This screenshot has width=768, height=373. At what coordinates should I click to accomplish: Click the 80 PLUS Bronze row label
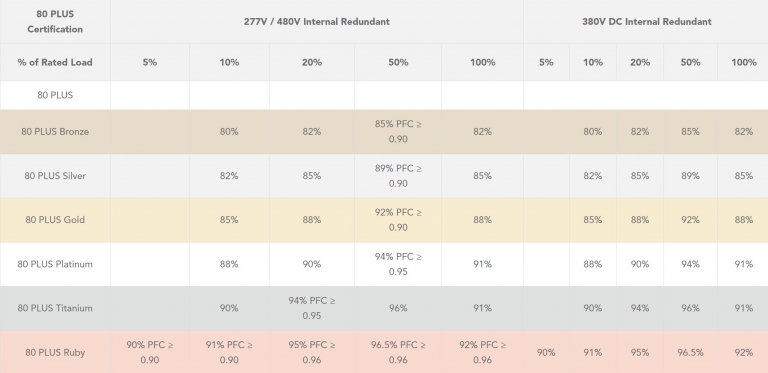coord(55,132)
